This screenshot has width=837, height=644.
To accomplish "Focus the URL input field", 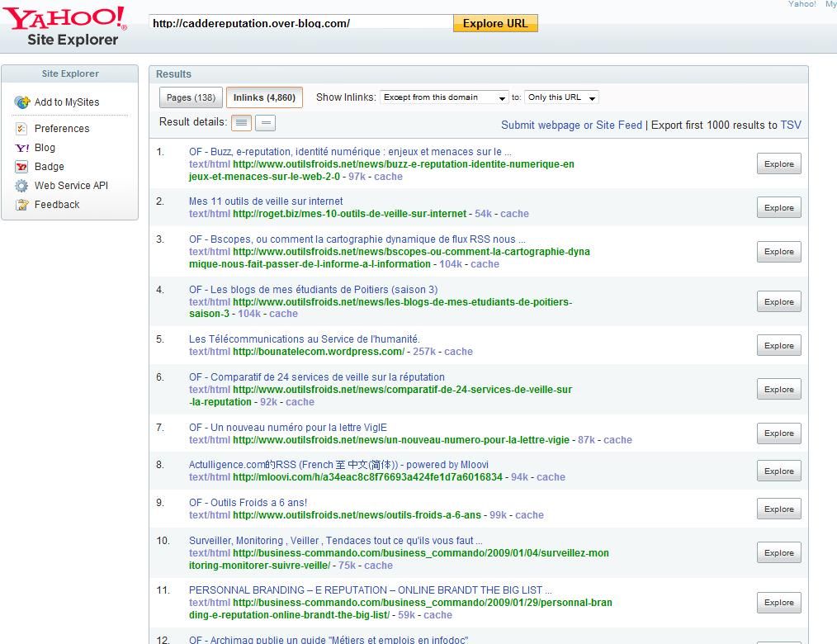I will [x=301, y=23].
